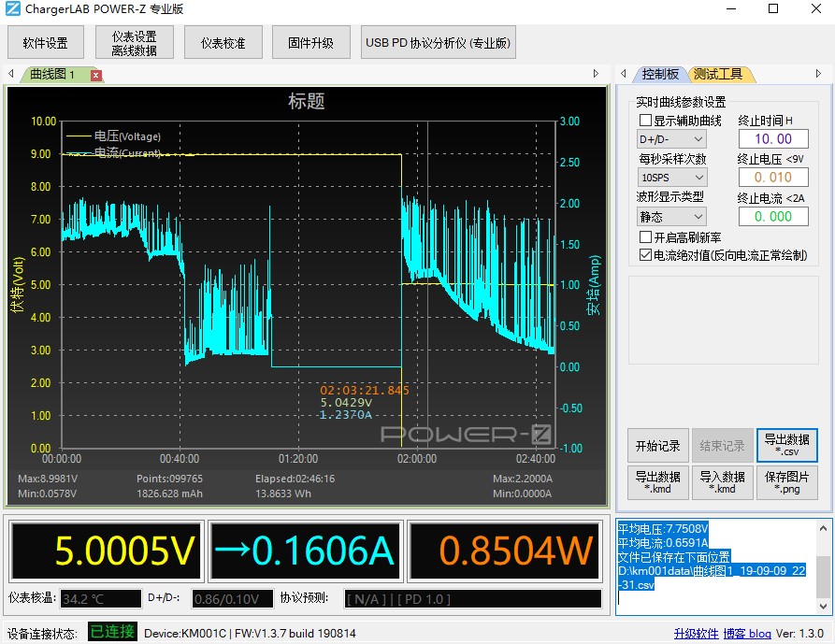Click the Max:2.2000A chart statistic

523,479
